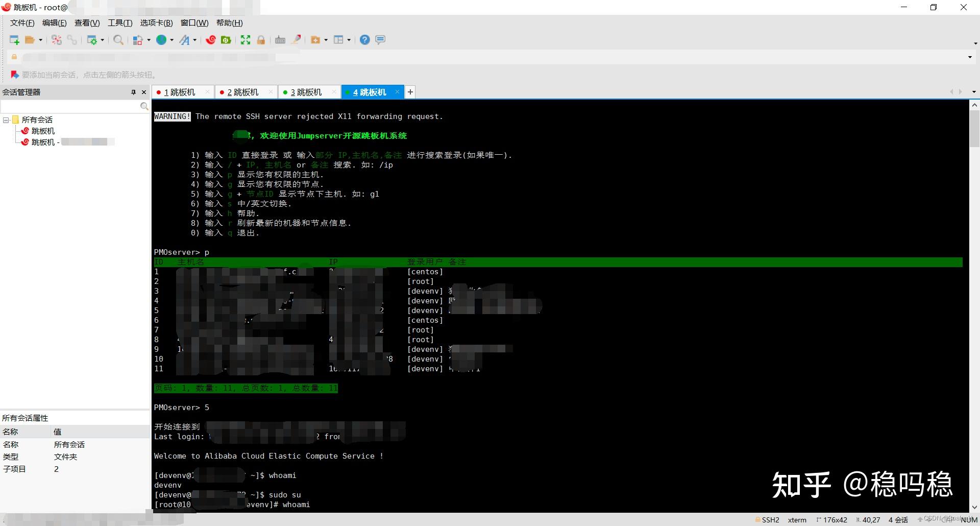
Task: Expand the open-folder dropdown arrow
Action: click(x=40, y=40)
